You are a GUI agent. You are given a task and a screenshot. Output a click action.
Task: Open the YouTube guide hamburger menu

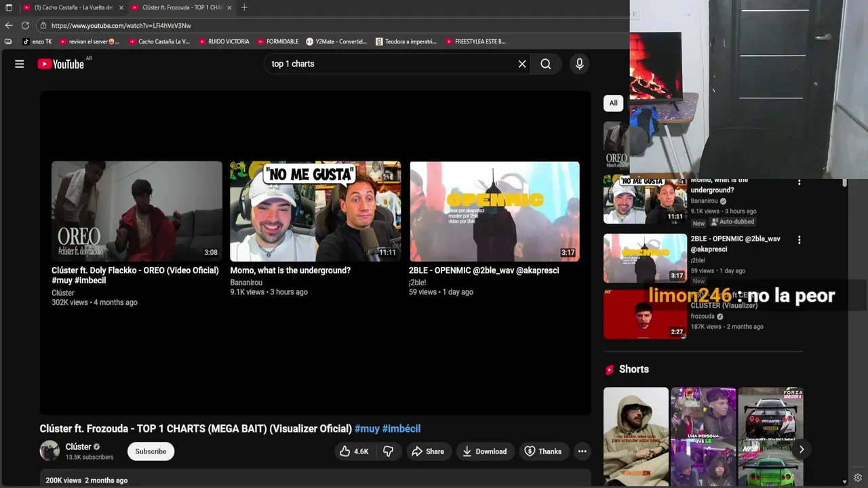20,64
